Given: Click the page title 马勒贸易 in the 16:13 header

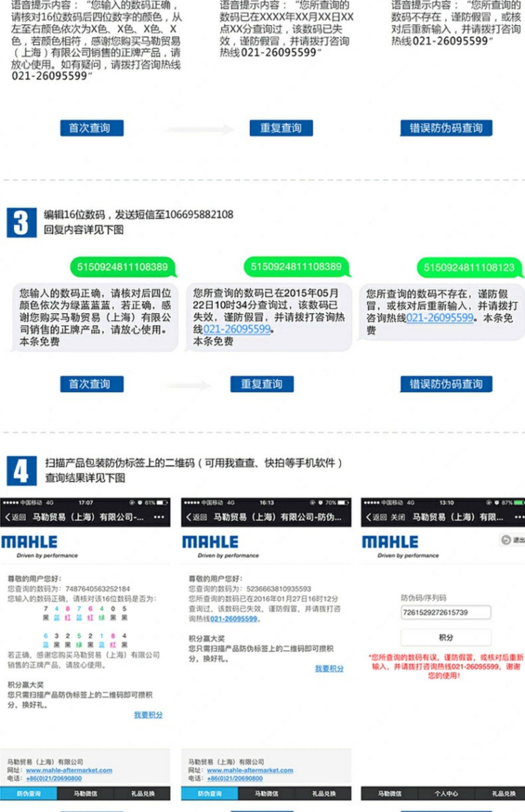Looking at the screenshot, I should [278, 517].
